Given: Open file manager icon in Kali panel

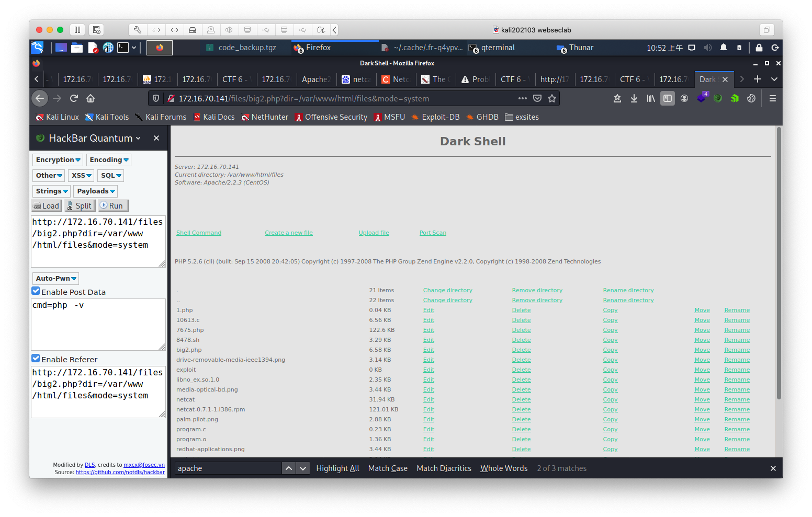Looking at the screenshot, I should click(77, 48).
